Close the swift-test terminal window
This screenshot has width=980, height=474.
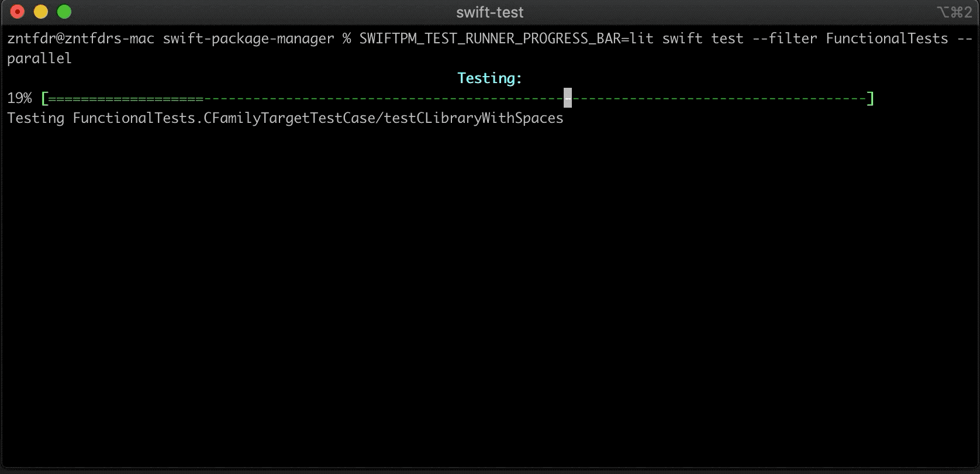tap(18, 12)
